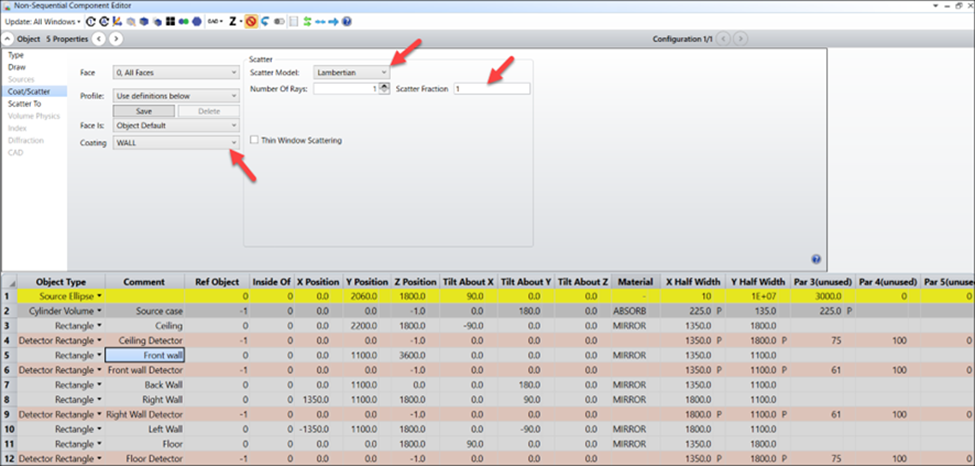The width and height of the screenshot is (975, 466).
Task: Click the blue help icon in toolbar
Action: tap(347, 20)
